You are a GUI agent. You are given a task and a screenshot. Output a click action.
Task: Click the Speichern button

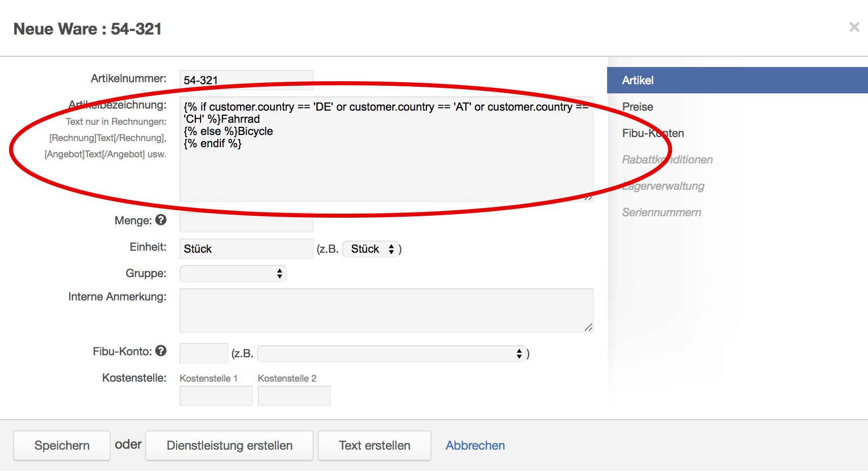click(x=62, y=446)
